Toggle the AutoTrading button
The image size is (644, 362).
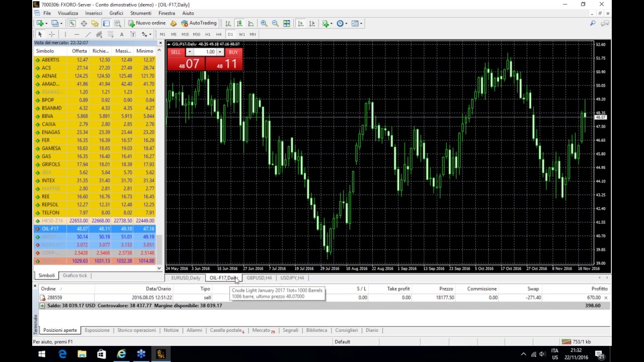coord(199,23)
